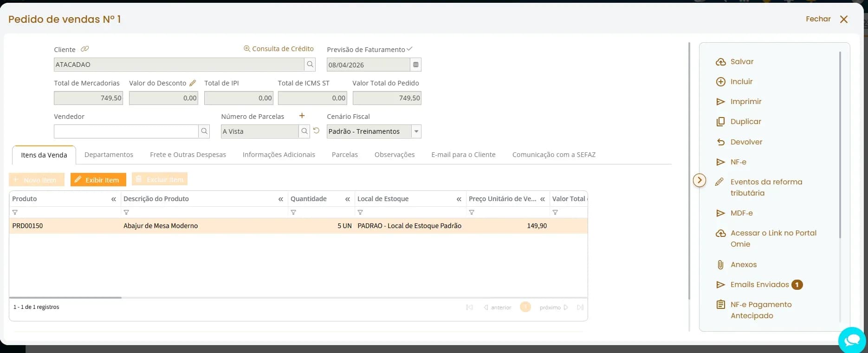Viewport: 868px width, 353px height.
Task: Open the Previsão de Faturamento calendar picker
Action: point(416,65)
